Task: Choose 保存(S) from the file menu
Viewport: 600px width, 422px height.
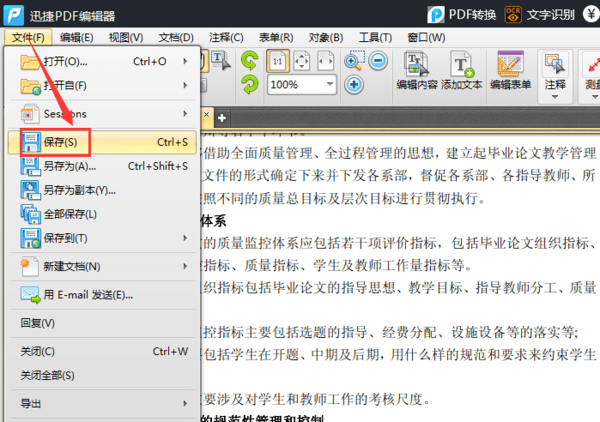Action: click(x=102, y=142)
